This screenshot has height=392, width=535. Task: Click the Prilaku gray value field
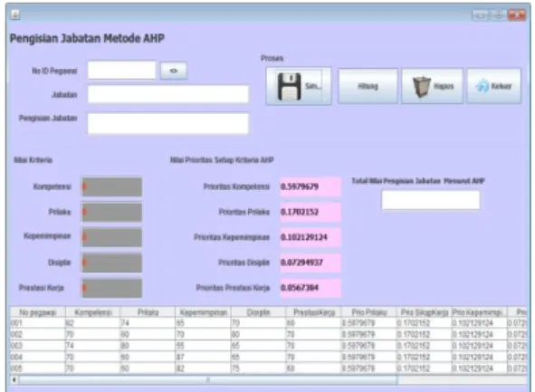pos(112,212)
